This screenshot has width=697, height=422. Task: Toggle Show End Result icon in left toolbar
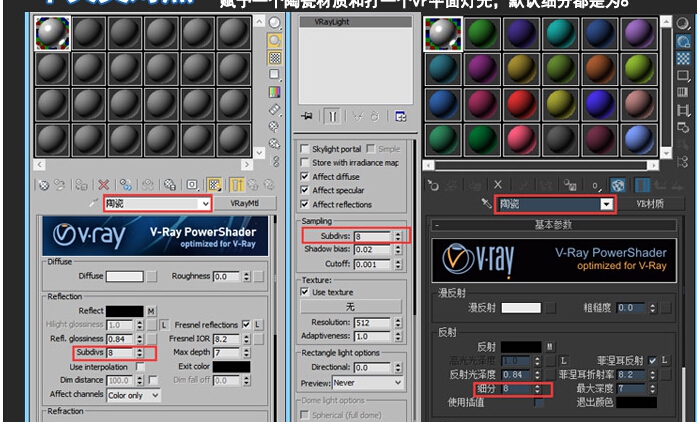(236, 185)
